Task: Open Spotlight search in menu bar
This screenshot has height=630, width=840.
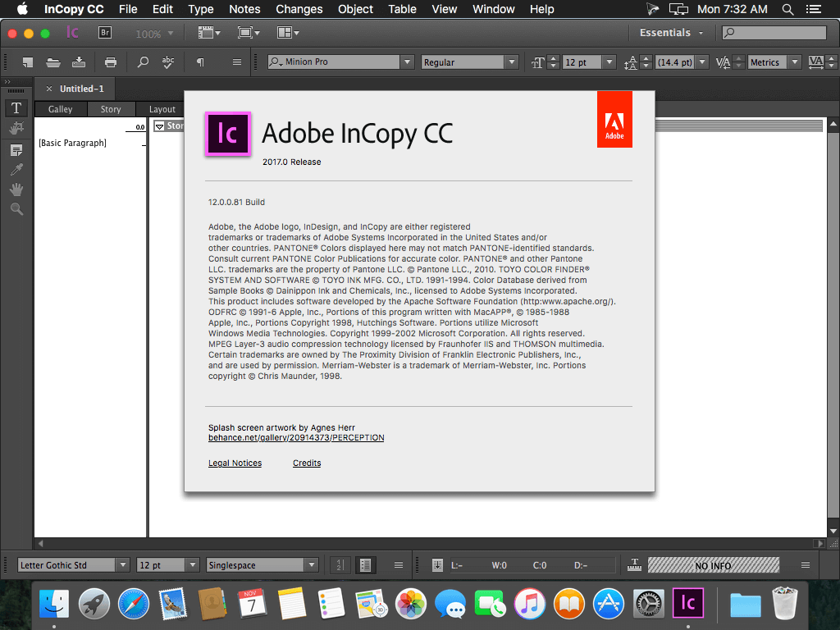Action: [787, 9]
